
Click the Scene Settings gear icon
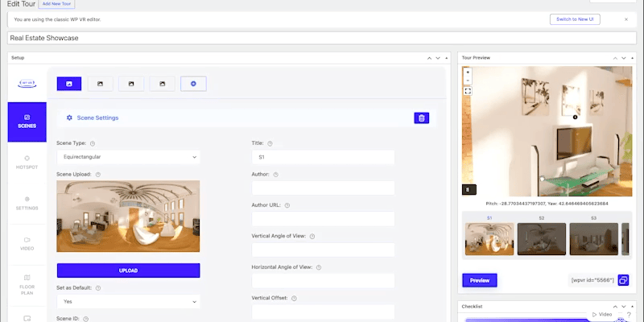[69, 118]
